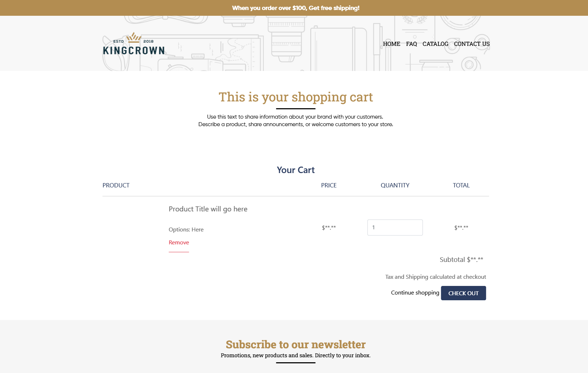The height and width of the screenshot is (373, 588).
Task: Select the 'Your Cart' heading
Action: click(x=296, y=170)
